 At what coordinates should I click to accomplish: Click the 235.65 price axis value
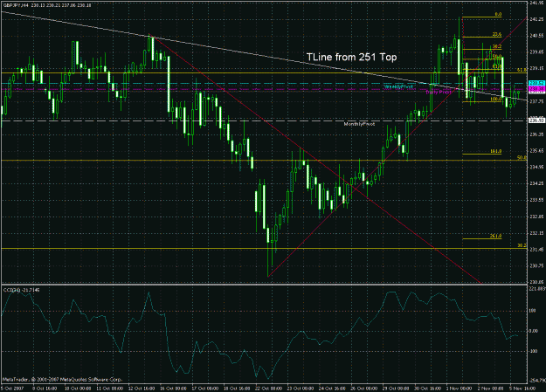point(537,151)
